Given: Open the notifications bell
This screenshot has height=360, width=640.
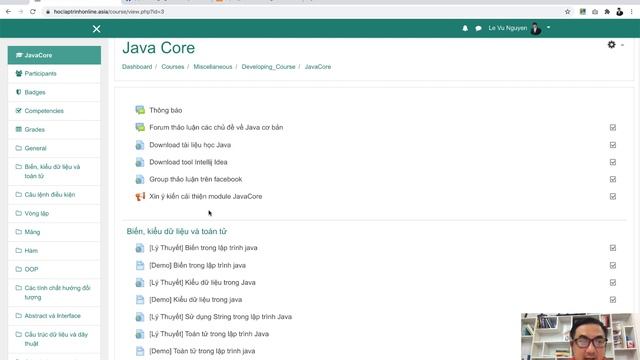Looking at the screenshot, I should coord(465,28).
